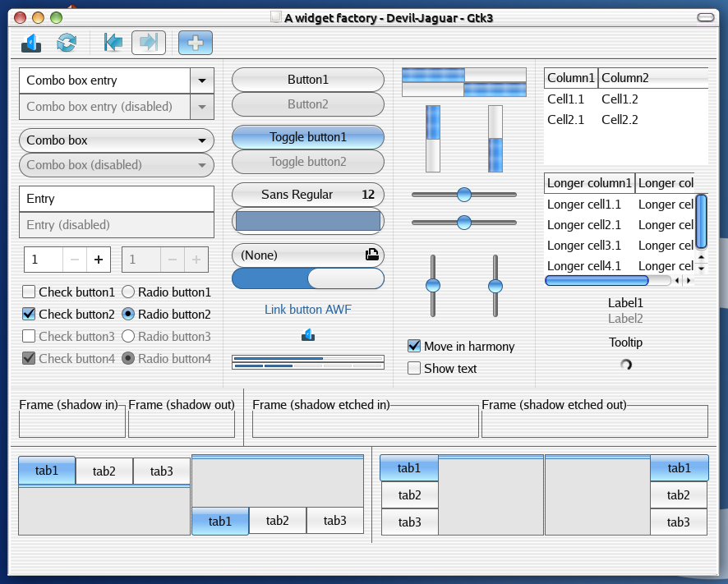Click the vertical scrollbar thumb in list
The width and height of the screenshot is (728, 584).
tap(702, 222)
